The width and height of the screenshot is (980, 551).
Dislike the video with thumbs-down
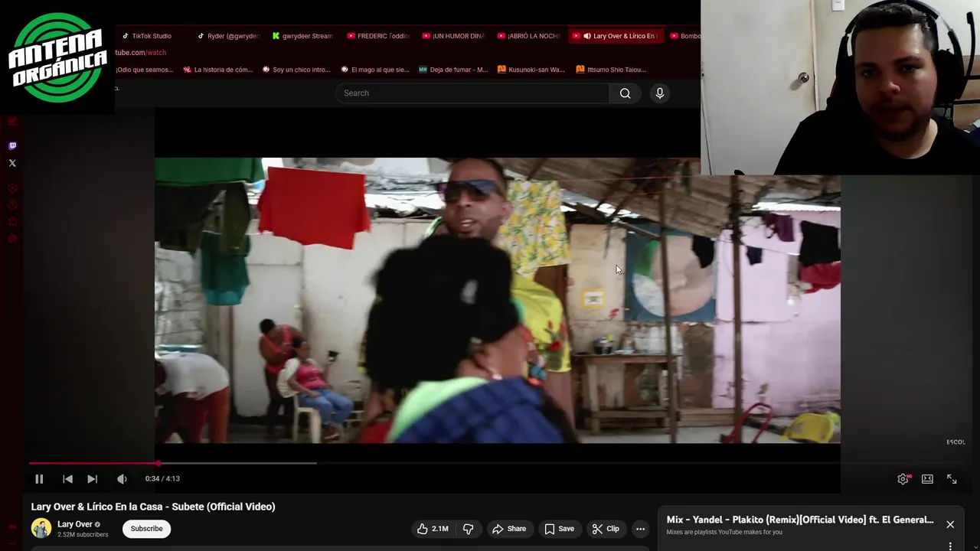tap(469, 529)
